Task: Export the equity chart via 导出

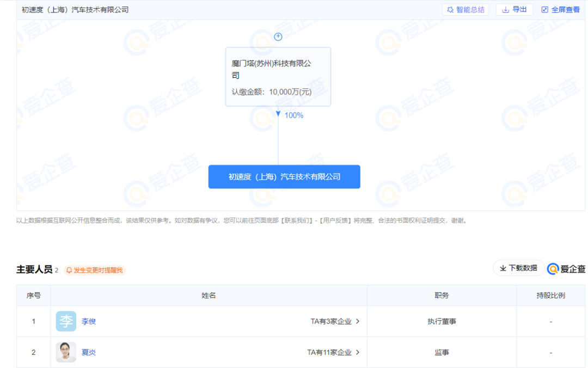Action: coord(514,10)
